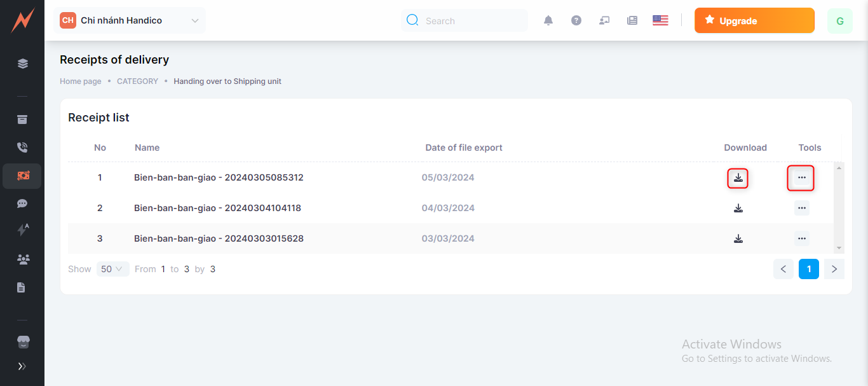Open the people group icon in sidebar
Screen dimensions: 868x386
point(22,259)
